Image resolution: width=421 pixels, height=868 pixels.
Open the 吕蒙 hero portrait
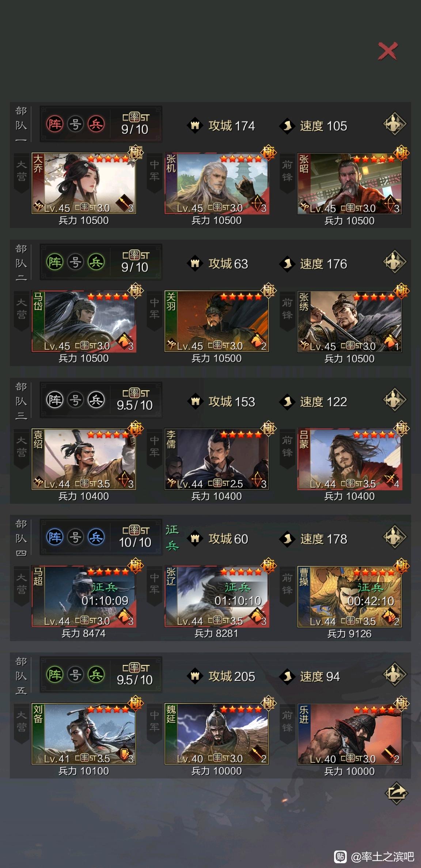[x=350, y=459]
